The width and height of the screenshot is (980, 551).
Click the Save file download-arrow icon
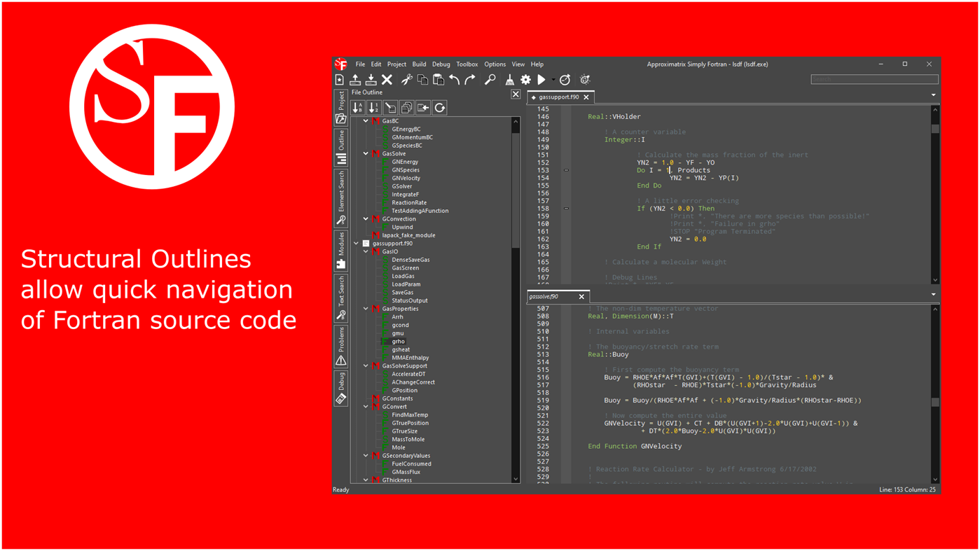(371, 80)
